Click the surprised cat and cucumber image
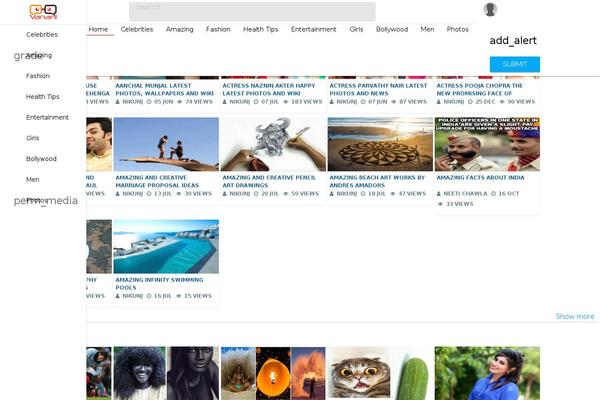The width and height of the screenshot is (600, 400). (379, 374)
